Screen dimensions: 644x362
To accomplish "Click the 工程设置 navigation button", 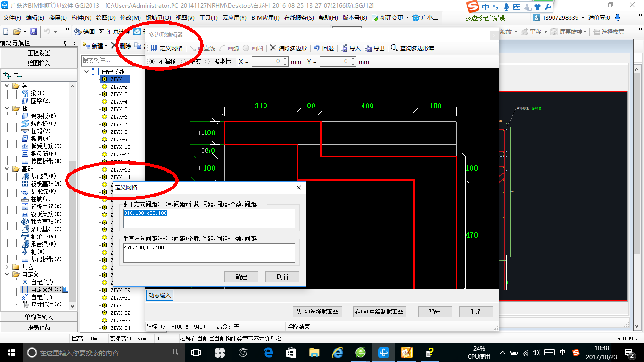I will [39, 53].
